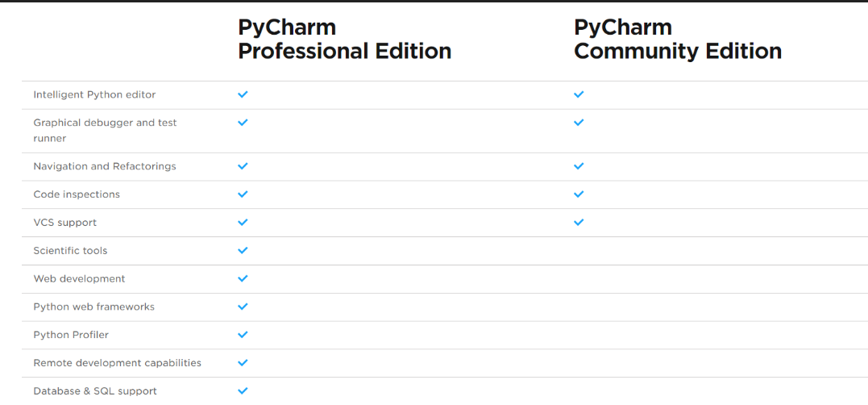This screenshot has height=405, width=868.
Task: Click the VCS support feature label
Action: tap(64, 222)
